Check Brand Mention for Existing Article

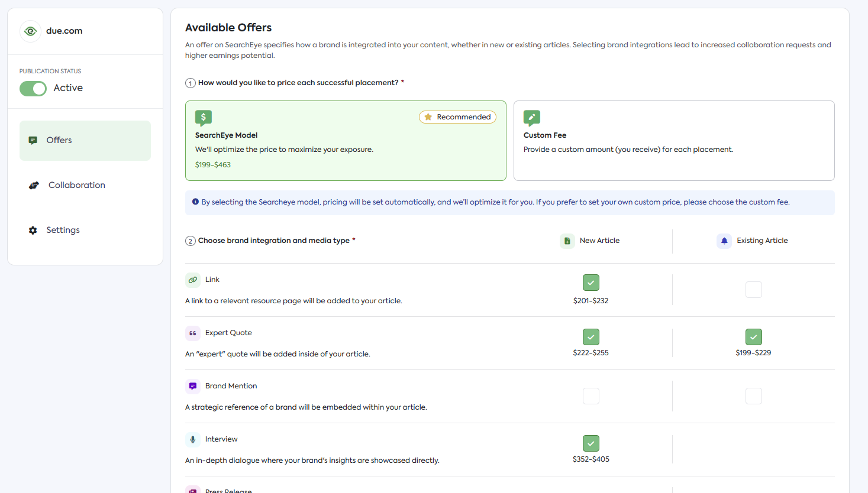point(754,396)
